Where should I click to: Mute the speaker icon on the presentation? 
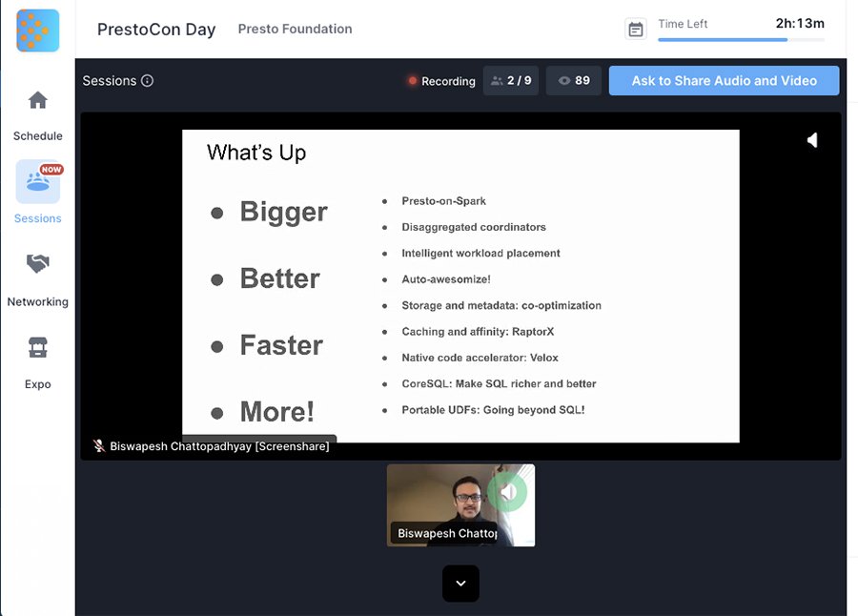811,140
